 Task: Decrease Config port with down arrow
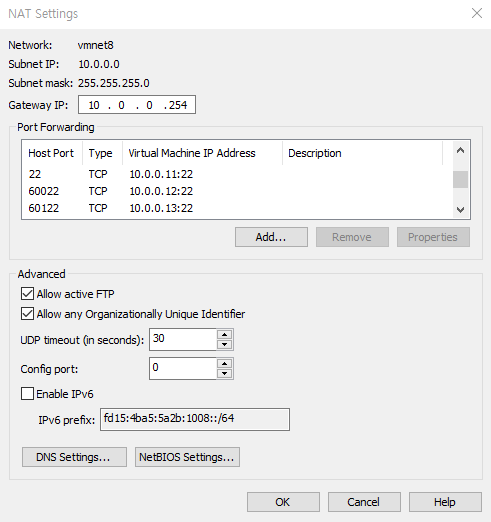click(x=225, y=373)
